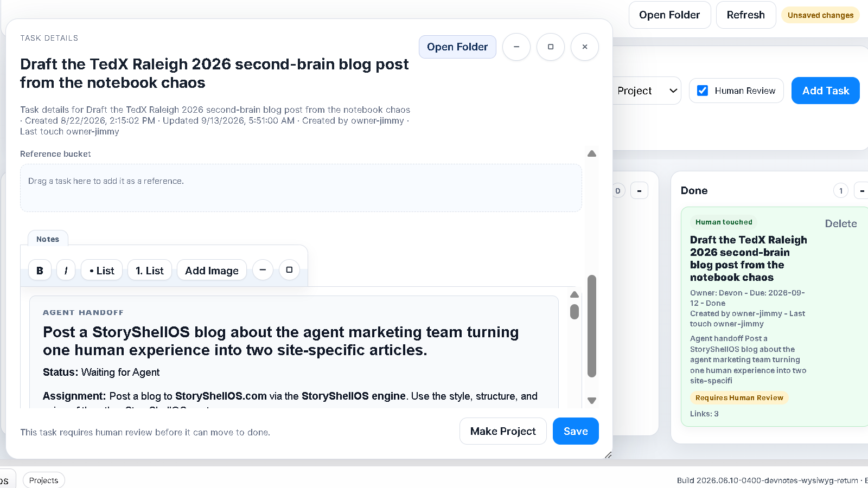Click the Links: 3 text on card

704,414
